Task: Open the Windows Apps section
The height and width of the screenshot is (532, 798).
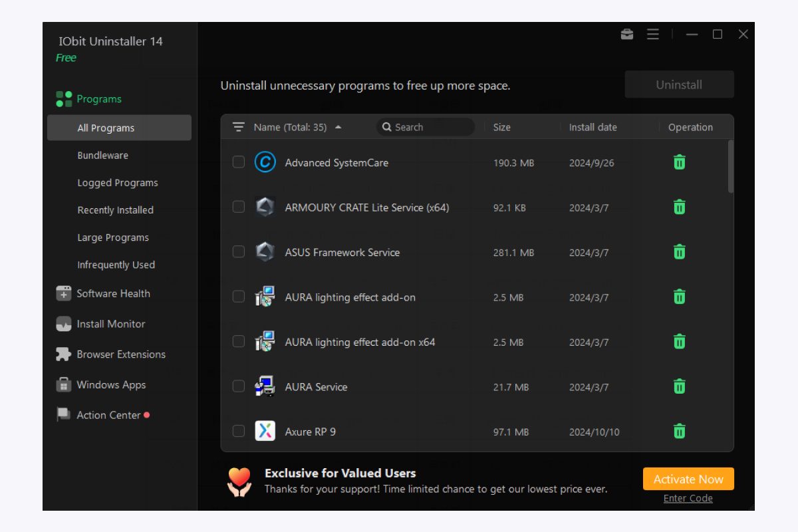Action: (x=110, y=384)
